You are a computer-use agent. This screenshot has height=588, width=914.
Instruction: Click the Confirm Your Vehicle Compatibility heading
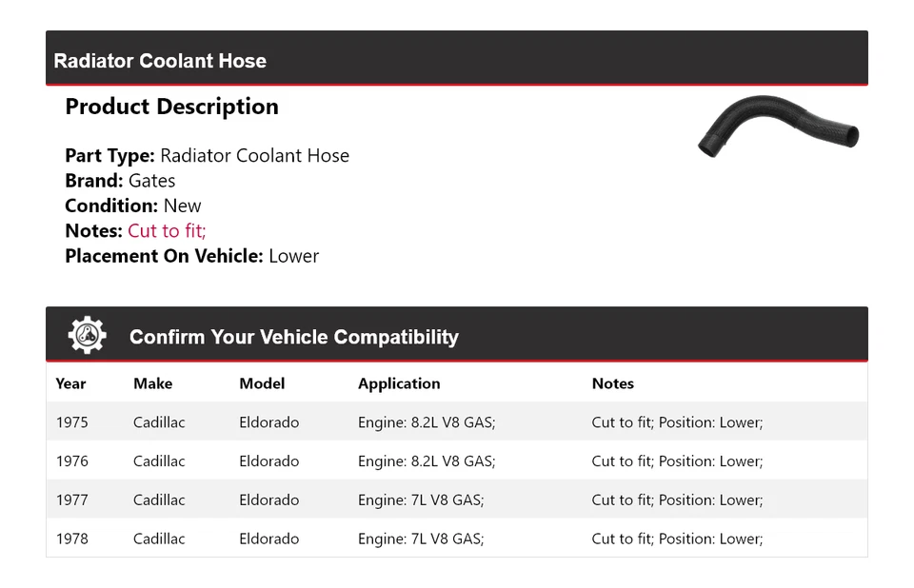click(x=293, y=337)
